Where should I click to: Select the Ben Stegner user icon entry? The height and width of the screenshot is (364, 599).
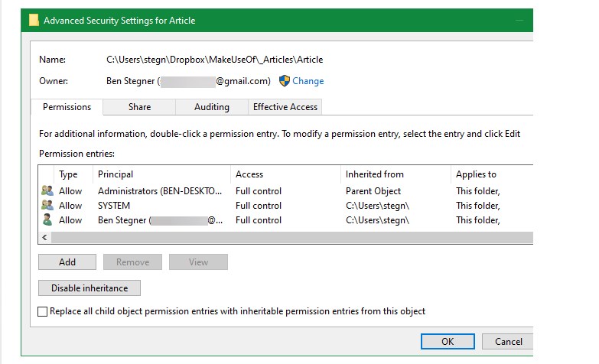pos(47,219)
